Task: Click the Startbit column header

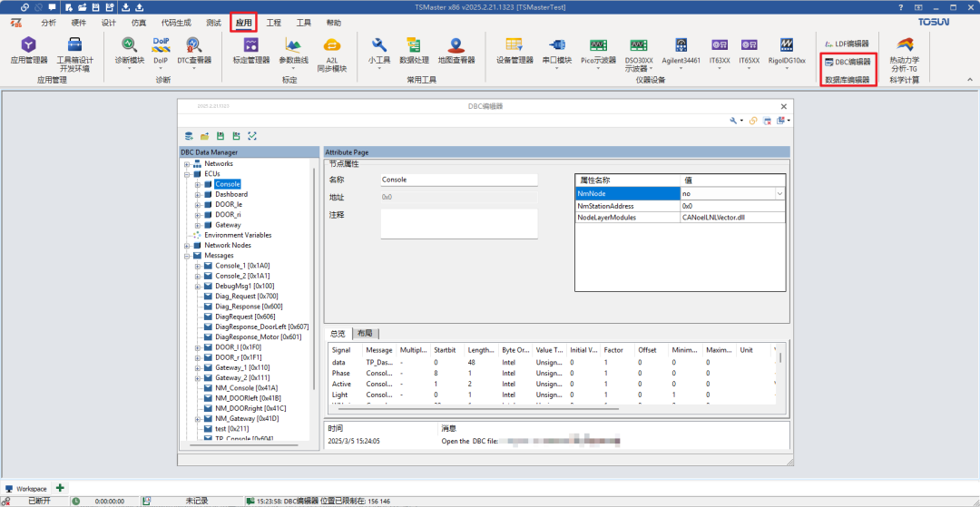Action: pyautogui.click(x=447, y=350)
